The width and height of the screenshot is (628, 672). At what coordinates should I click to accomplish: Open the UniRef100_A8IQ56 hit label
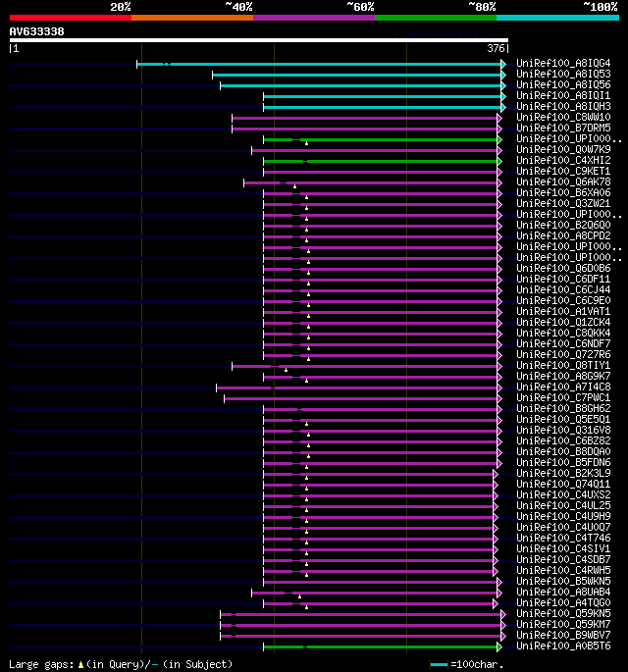pyautogui.click(x=563, y=84)
